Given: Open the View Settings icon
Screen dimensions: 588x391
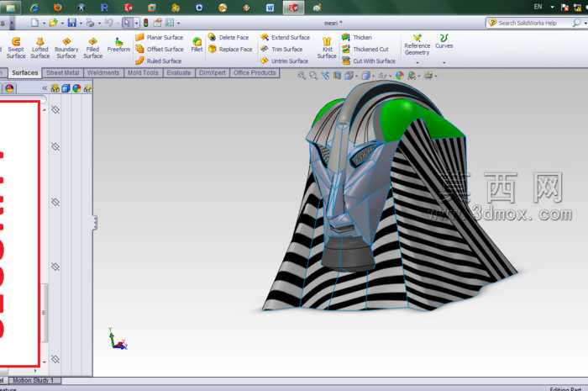Looking at the screenshot, I should 428,76.
